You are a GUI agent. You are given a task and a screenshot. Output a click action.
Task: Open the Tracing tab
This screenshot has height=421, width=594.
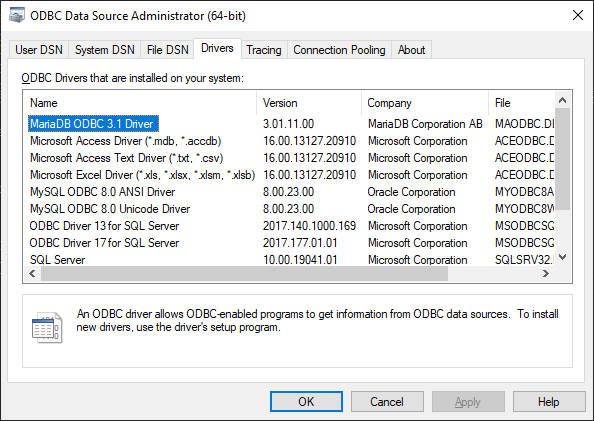click(264, 50)
